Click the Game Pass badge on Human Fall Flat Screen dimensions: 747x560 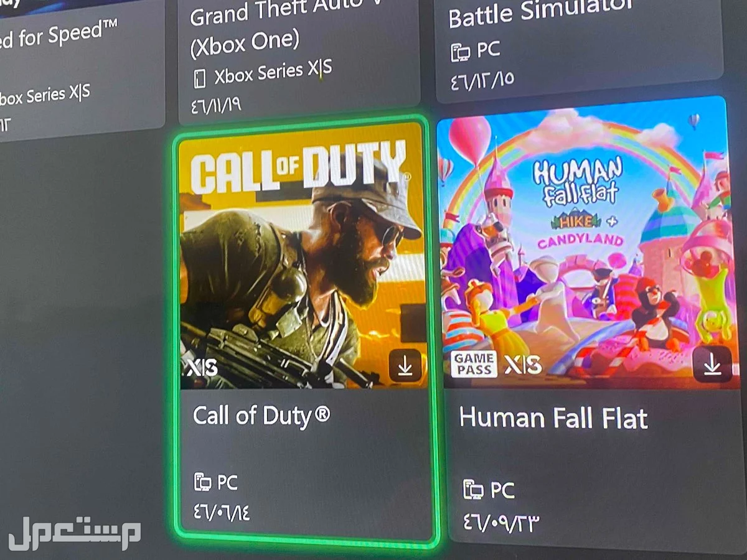[474, 364]
